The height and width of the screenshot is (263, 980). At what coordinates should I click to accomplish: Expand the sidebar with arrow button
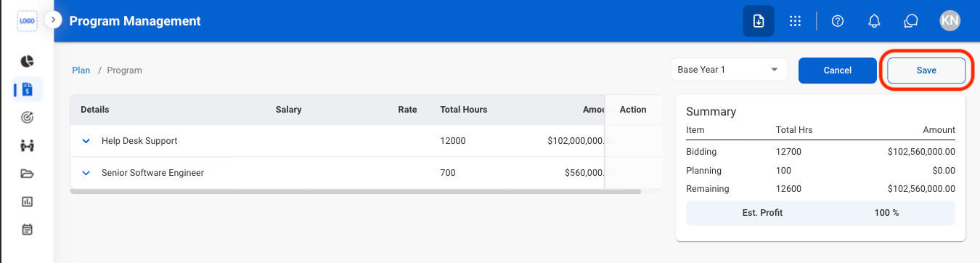click(53, 20)
